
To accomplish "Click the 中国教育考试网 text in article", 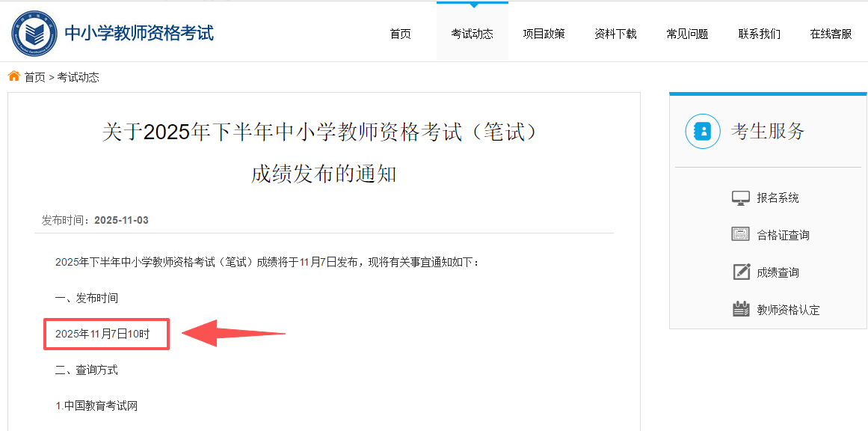I will click(100, 406).
